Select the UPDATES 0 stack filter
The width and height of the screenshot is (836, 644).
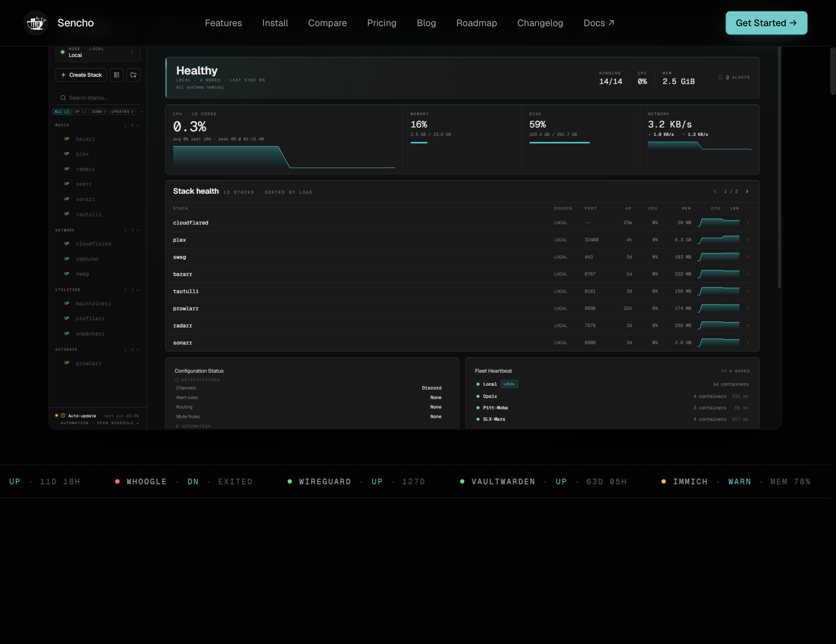click(x=123, y=112)
